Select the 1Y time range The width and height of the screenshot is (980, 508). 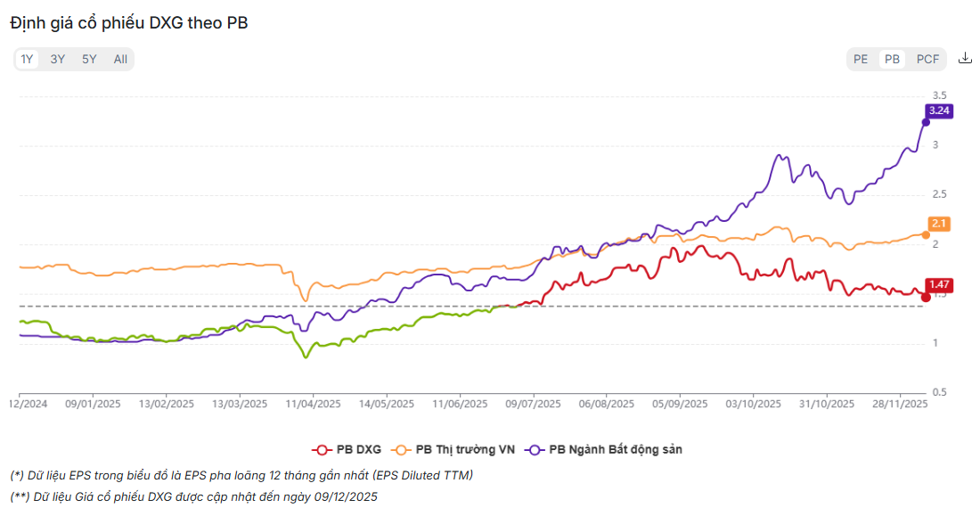[x=28, y=60]
